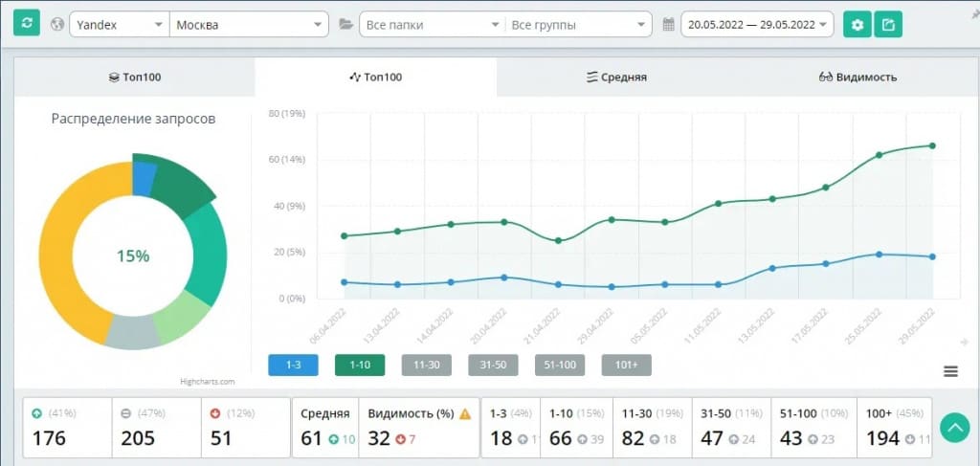
Task: Click the warning triangle beside Видимость (%)
Action: tap(465, 413)
